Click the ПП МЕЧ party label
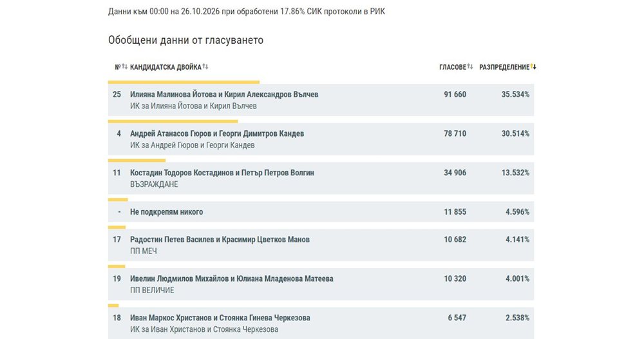 (144, 251)
